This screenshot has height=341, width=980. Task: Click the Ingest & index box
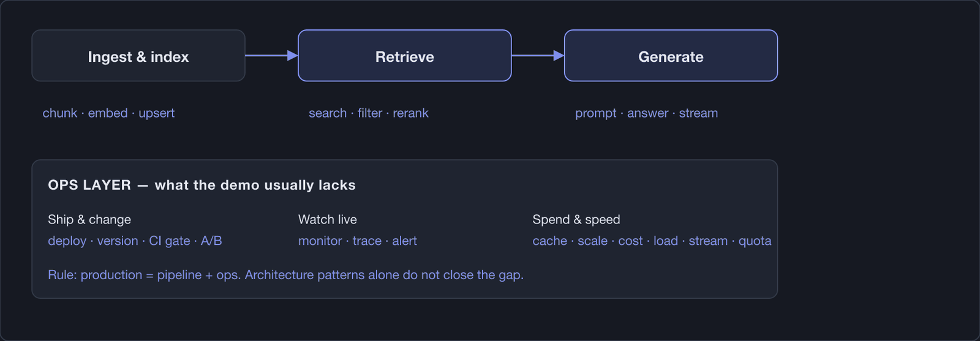[x=138, y=56]
